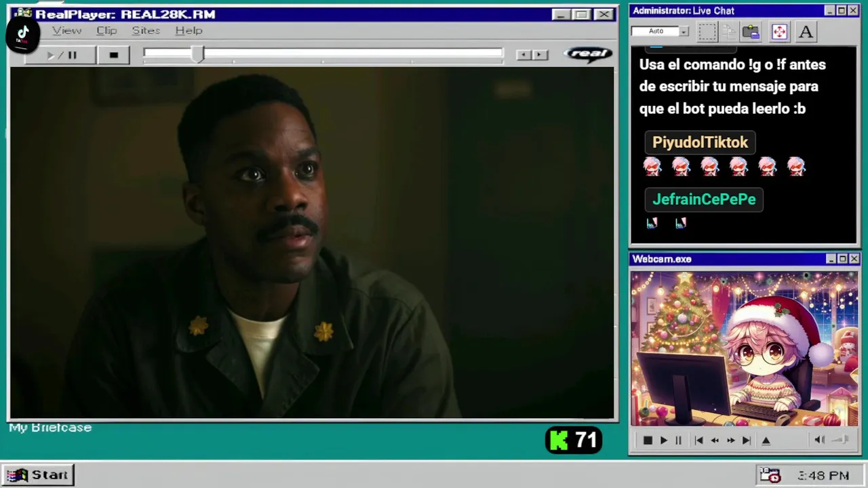868x488 pixels.
Task: Click the last emote under PiyudolTiktok
Action: pyautogui.click(x=796, y=167)
